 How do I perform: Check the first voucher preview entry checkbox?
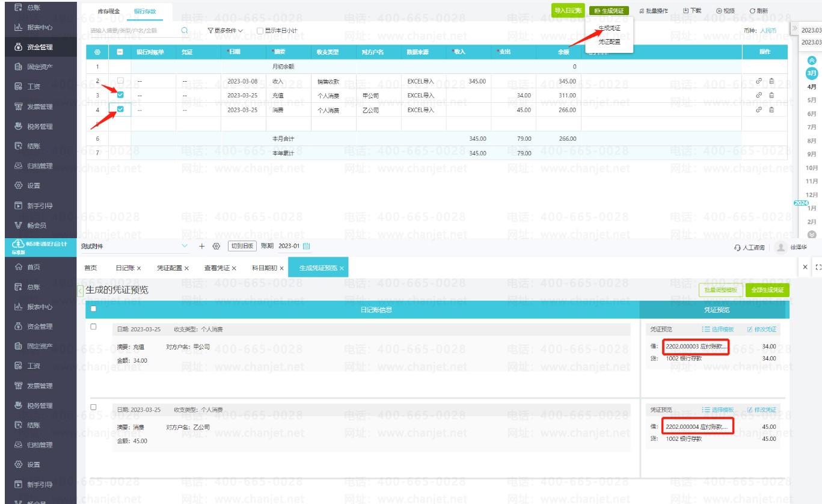coord(93,327)
